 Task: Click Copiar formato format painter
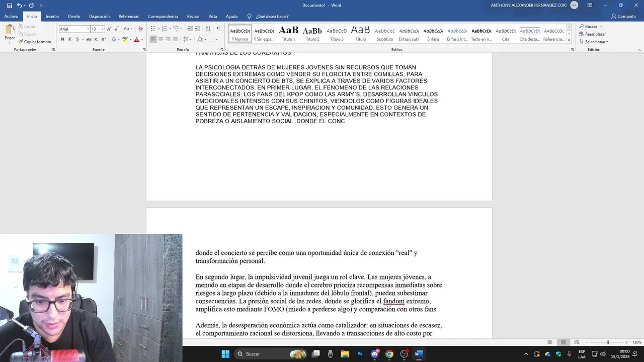35,42
